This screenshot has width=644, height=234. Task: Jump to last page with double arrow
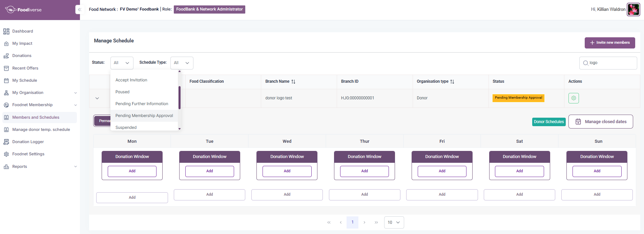click(x=376, y=222)
